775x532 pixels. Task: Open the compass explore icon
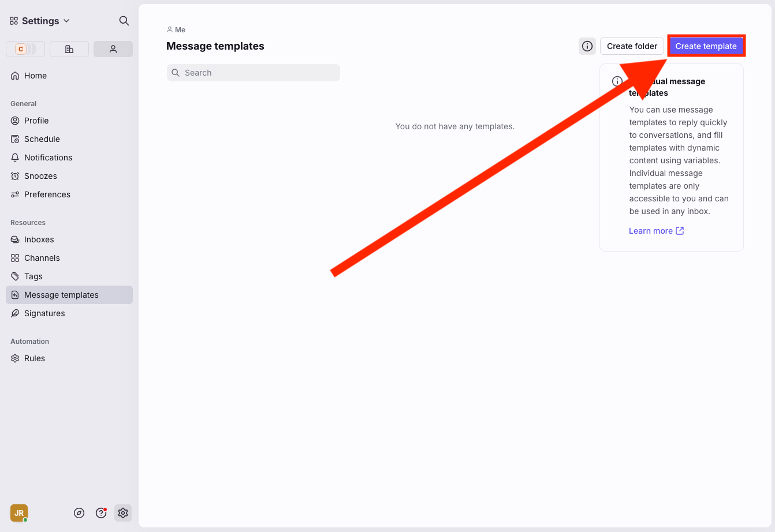(79, 513)
